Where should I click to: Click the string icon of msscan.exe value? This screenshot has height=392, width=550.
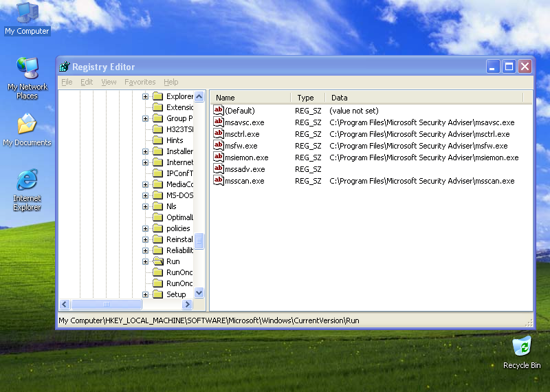219,180
